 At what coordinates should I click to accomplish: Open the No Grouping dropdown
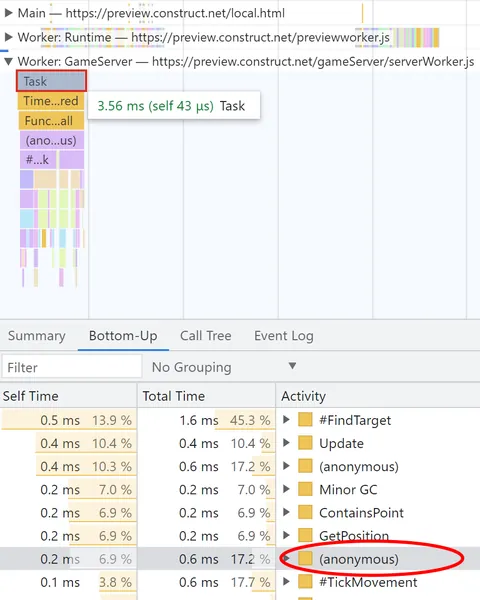(224, 367)
